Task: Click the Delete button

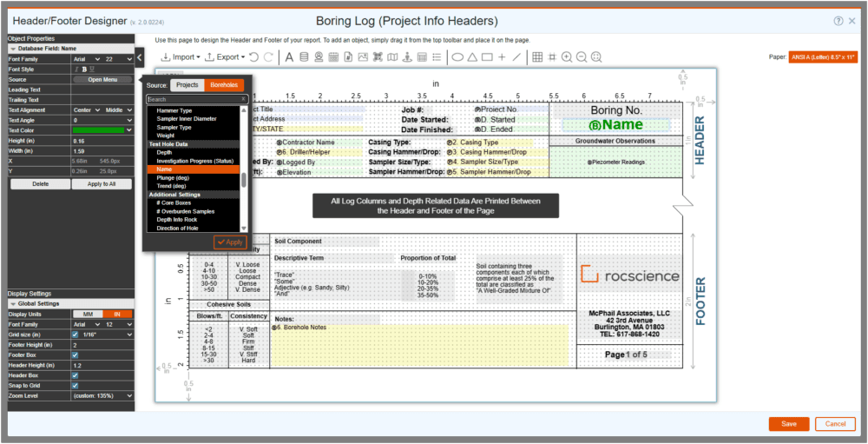Action: [x=41, y=184]
